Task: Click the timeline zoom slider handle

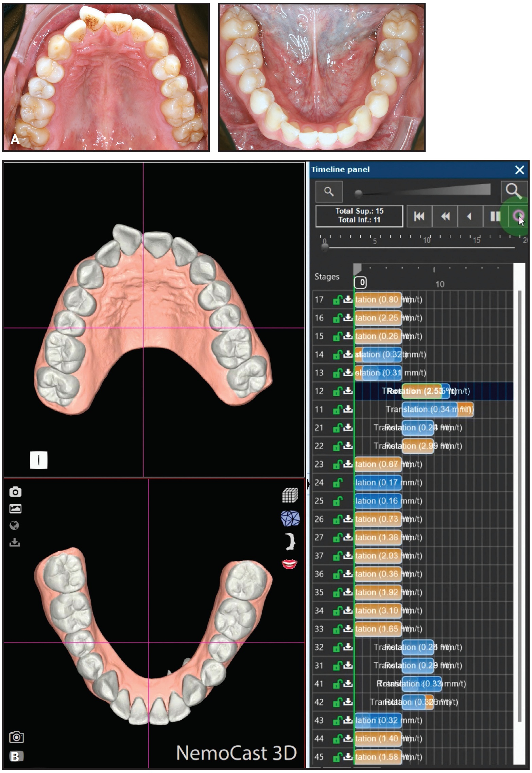Action: point(358,194)
